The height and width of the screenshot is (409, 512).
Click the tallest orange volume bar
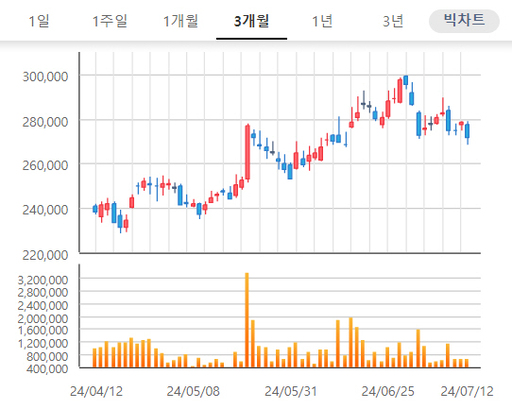(247, 320)
